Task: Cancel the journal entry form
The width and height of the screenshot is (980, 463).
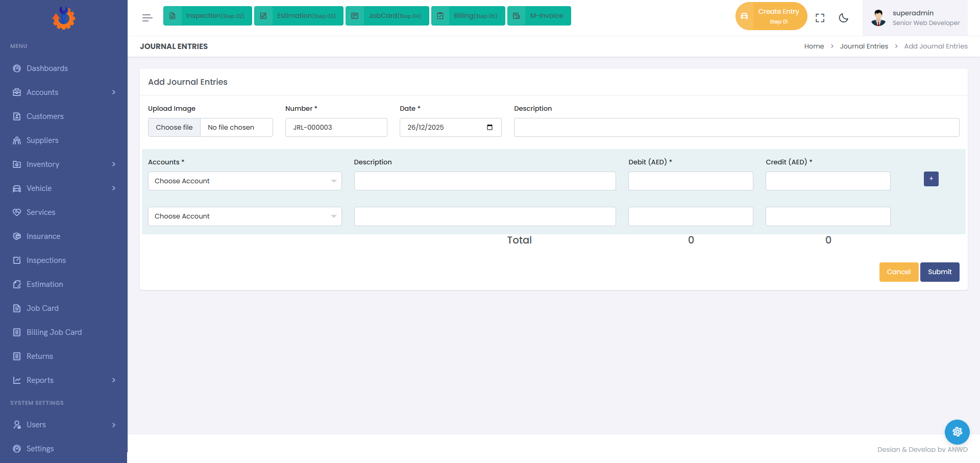Action: click(x=899, y=272)
